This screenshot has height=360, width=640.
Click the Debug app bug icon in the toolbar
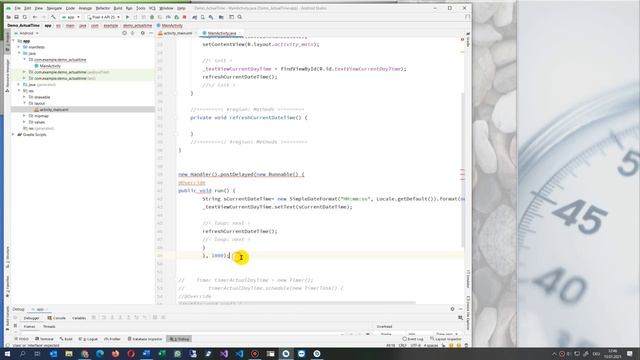(x=152, y=17)
